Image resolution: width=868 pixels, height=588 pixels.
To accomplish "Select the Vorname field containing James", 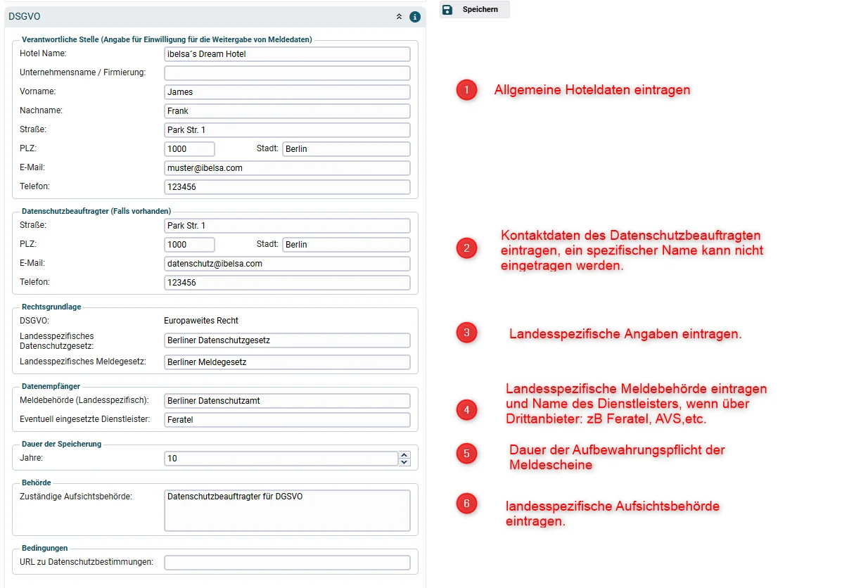I will click(x=287, y=92).
